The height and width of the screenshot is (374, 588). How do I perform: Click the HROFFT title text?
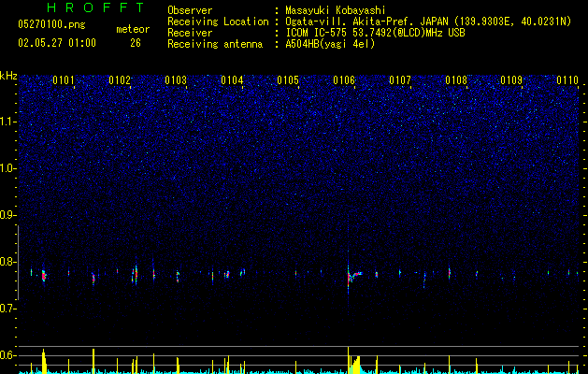click(x=95, y=7)
